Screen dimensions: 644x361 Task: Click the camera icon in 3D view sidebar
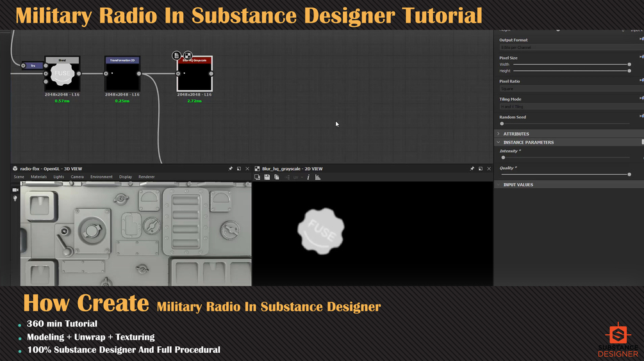coord(15,190)
